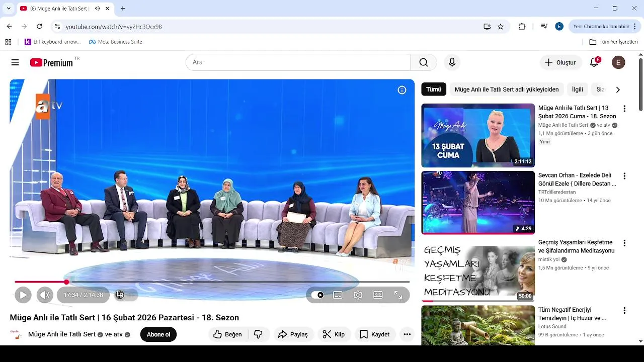The height and width of the screenshot is (362, 644).
Task: Open Chrome menu three dots
Action: [x=636, y=27]
